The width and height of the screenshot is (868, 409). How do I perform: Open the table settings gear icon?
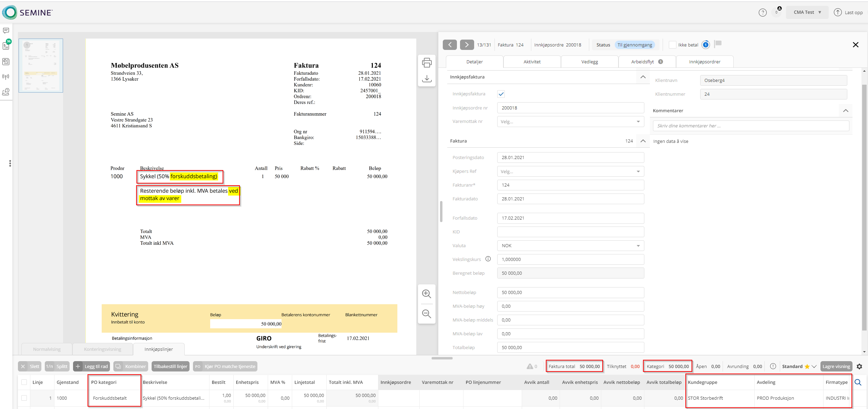tap(859, 366)
